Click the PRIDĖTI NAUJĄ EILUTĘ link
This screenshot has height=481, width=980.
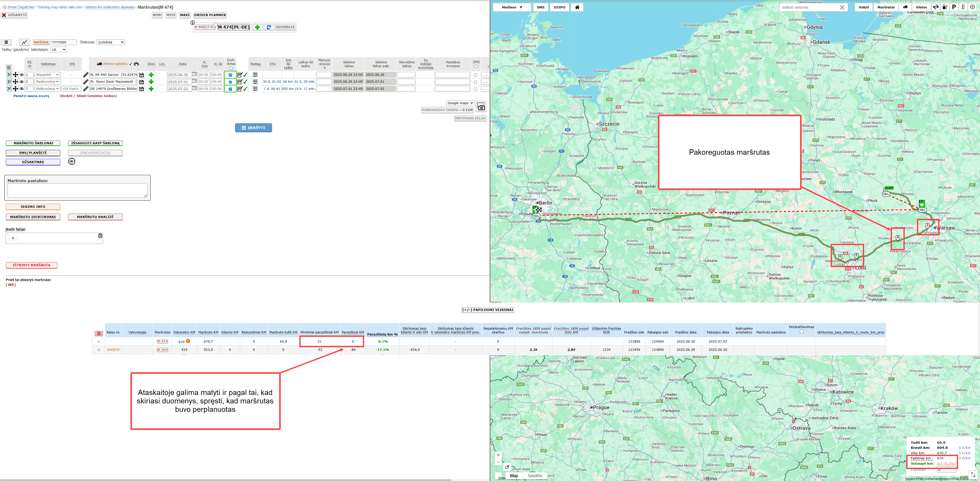click(32, 96)
